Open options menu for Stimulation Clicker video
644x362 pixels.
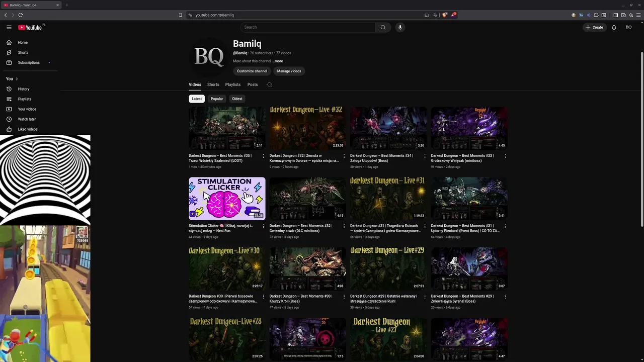263,226
